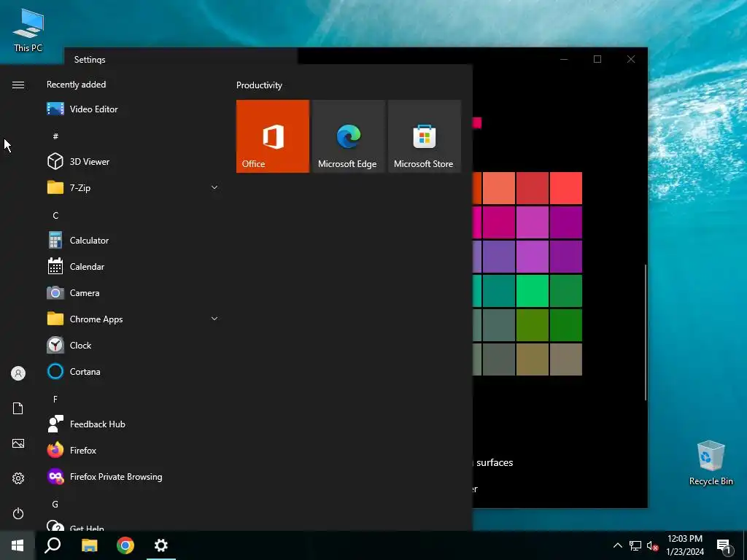The image size is (747, 560).
Task: Open Calculator app
Action: coord(133,241)
